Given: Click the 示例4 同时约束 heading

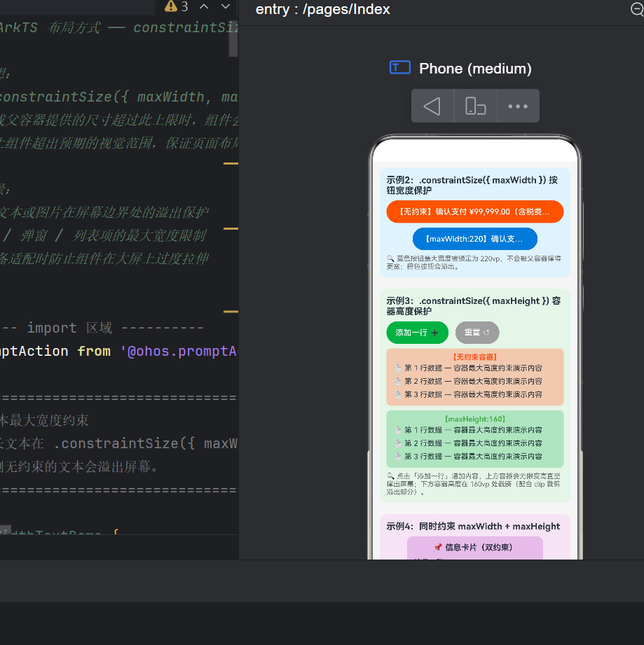Looking at the screenshot, I should pos(473,526).
